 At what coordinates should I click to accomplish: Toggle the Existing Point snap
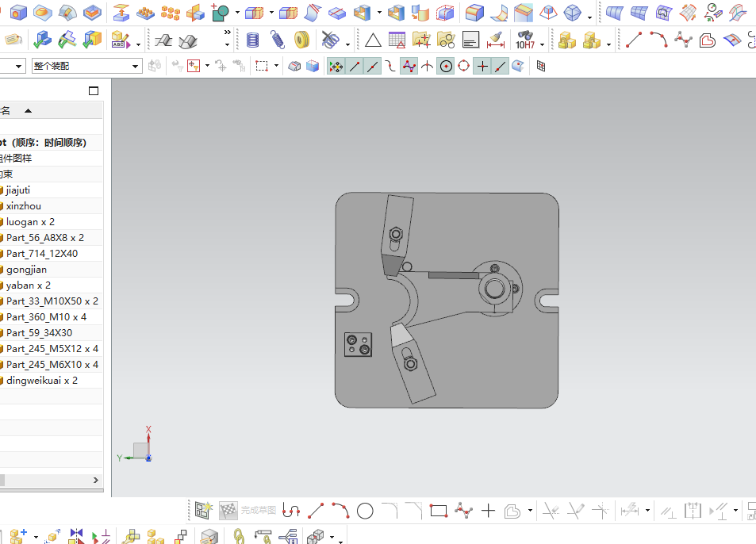(x=482, y=66)
